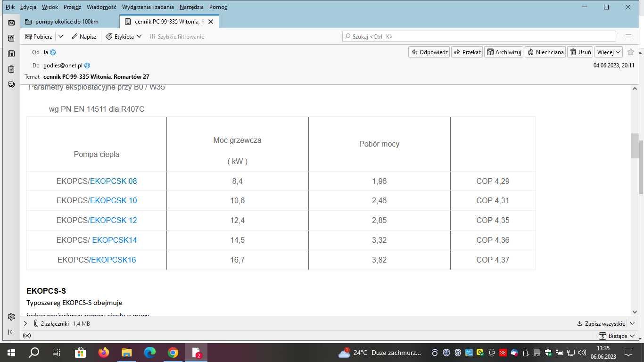Open Google Chrome from the taskbar
The width and height of the screenshot is (644, 362).
[x=173, y=353]
